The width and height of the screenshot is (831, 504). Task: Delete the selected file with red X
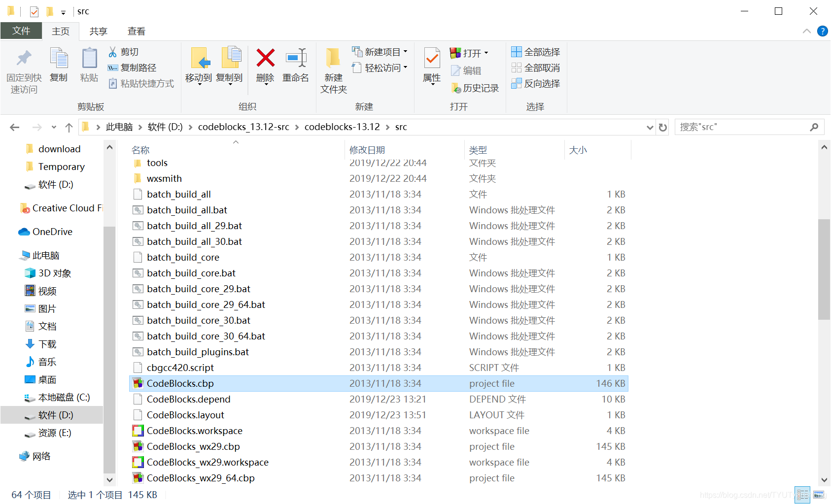pos(265,66)
